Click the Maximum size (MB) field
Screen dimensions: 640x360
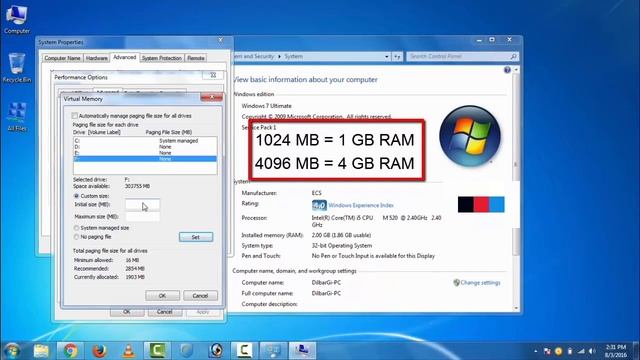pyautogui.click(x=142, y=217)
